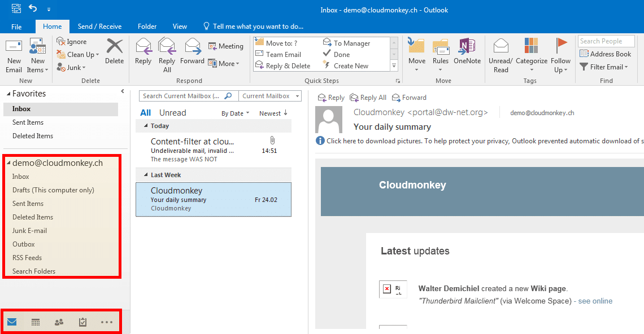Open the More respond options
Screen dimensions: 644x334
(224, 64)
